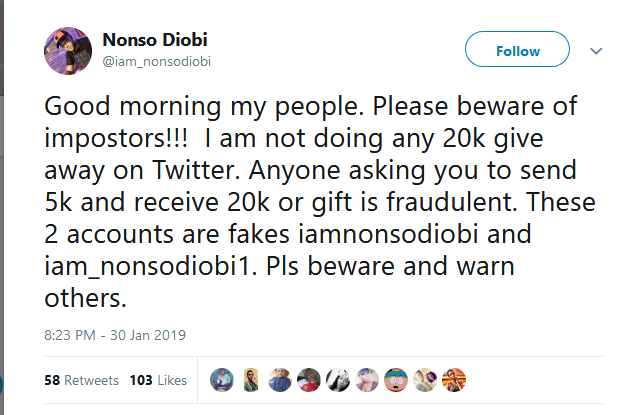This screenshot has height=415, width=638.
Task: Click the last liker avatar with orange background
Action: pos(454,380)
